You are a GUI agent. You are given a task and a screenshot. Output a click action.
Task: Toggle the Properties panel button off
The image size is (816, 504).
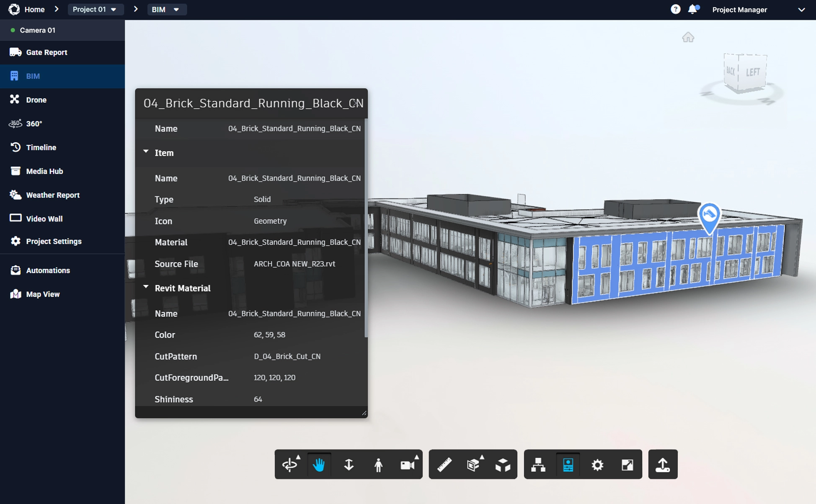pyautogui.click(x=568, y=465)
